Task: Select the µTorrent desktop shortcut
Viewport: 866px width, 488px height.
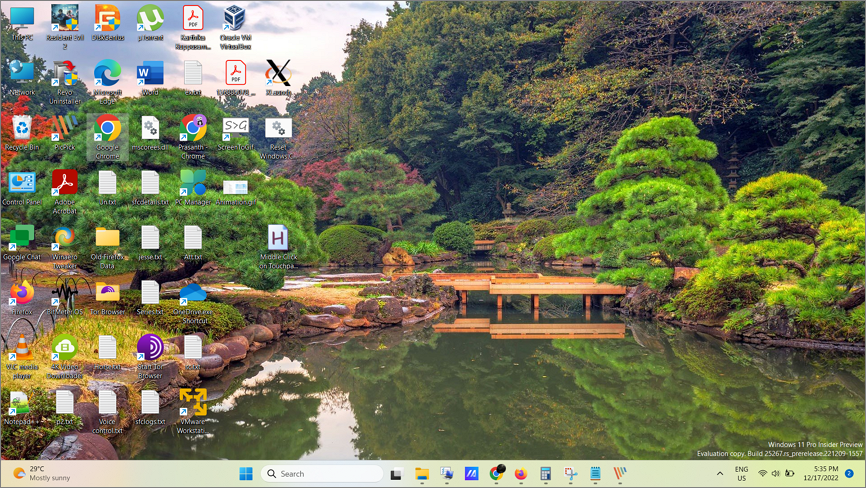Action: pyautogui.click(x=150, y=23)
